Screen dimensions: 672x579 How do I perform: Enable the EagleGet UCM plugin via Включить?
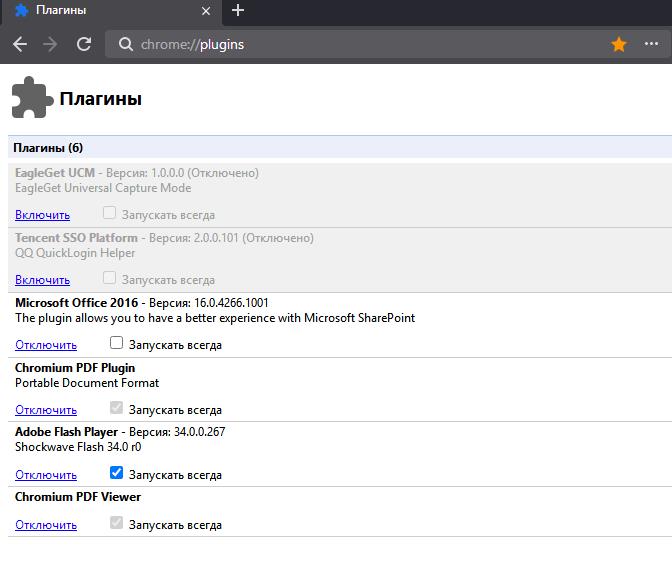point(42,215)
